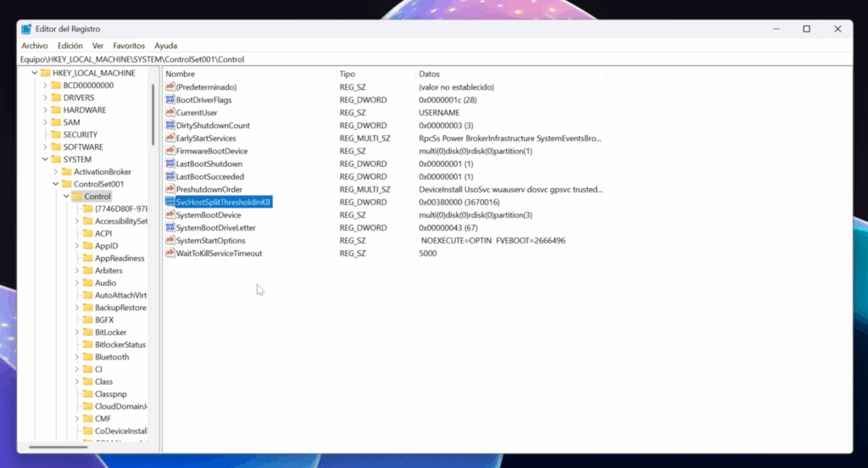Collapse the SYSTEM key arrow
868x468 pixels.
pos(45,159)
